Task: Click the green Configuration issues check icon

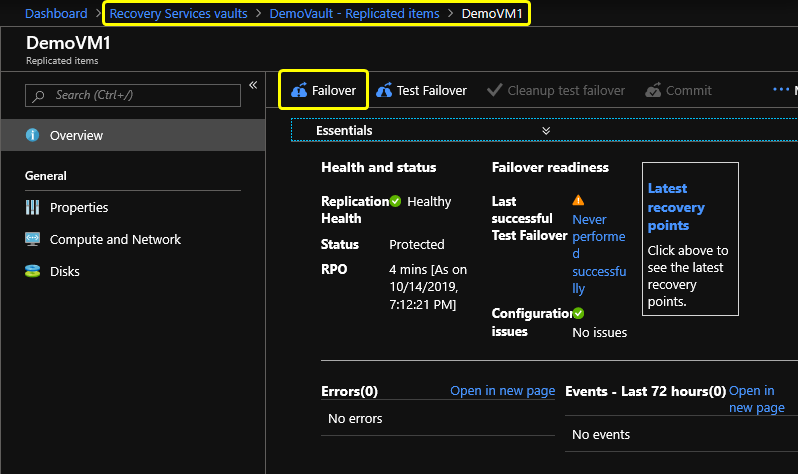Action: [x=578, y=313]
